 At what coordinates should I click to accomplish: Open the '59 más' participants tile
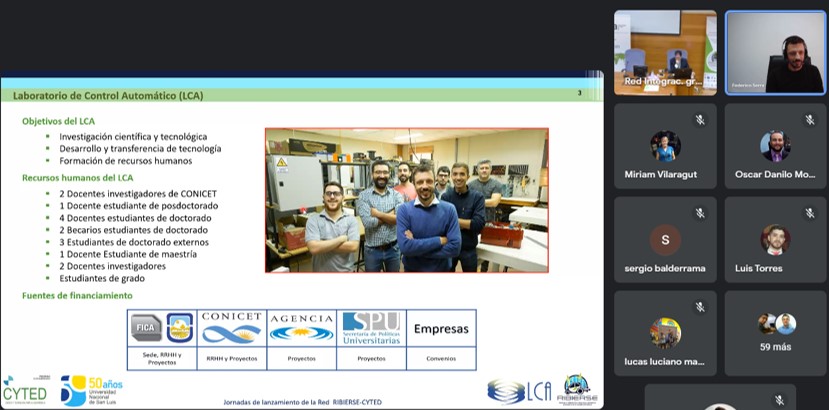coord(775,333)
